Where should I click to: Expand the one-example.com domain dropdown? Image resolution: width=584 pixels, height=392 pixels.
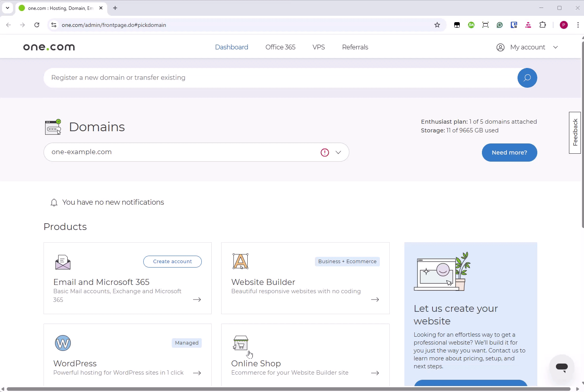338,152
